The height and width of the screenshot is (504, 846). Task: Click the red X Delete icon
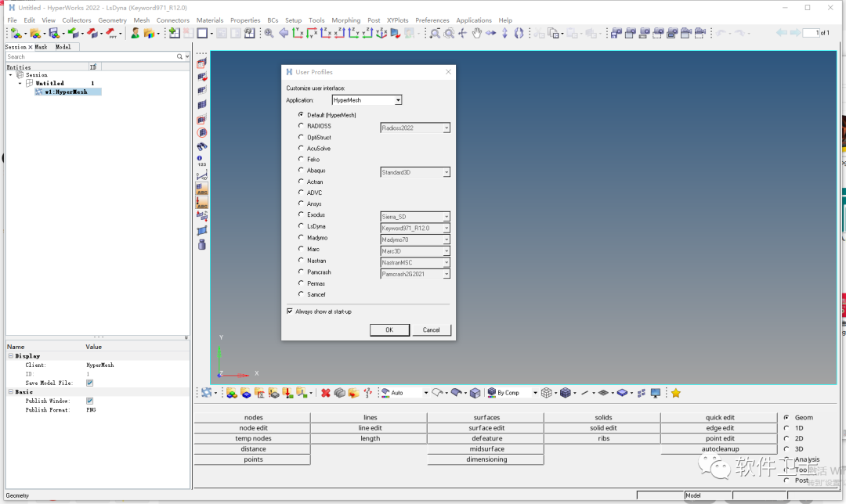[x=325, y=393]
